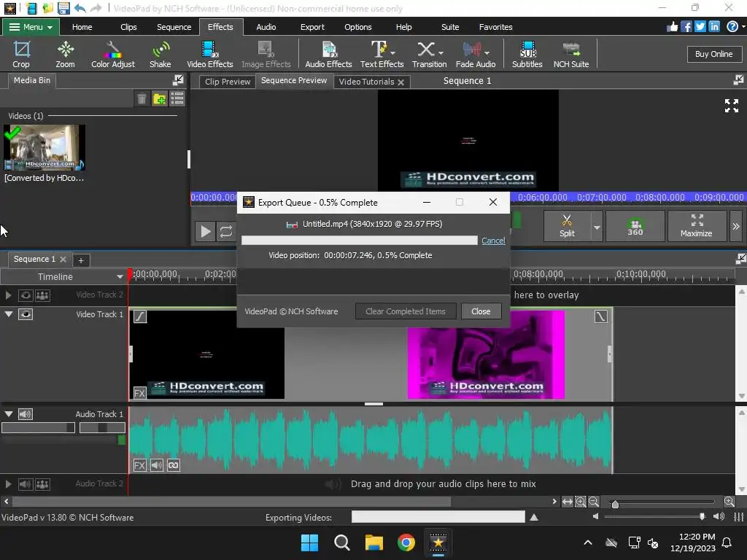Toggle the loop playback button

pyautogui.click(x=226, y=231)
